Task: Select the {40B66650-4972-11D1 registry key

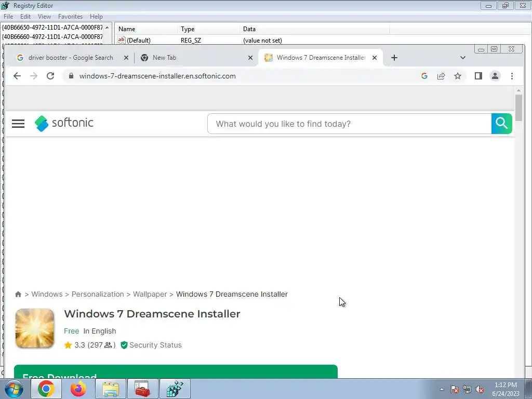Action: tap(52, 28)
